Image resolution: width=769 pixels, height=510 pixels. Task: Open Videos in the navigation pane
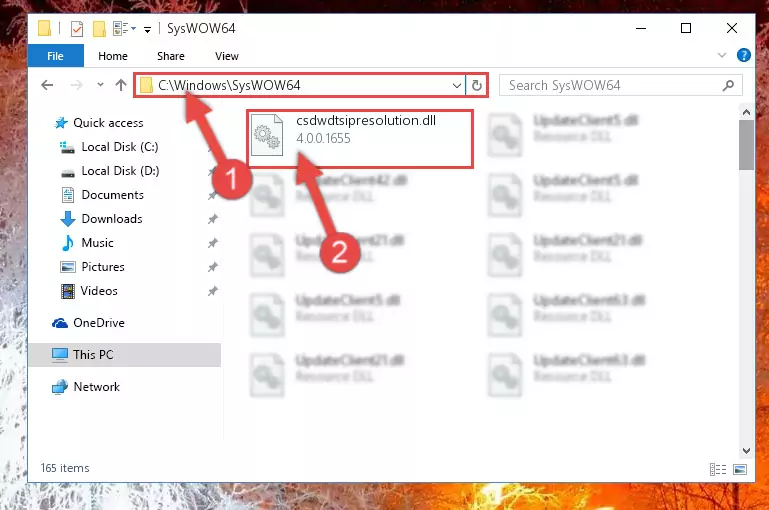tap(99, 291)
